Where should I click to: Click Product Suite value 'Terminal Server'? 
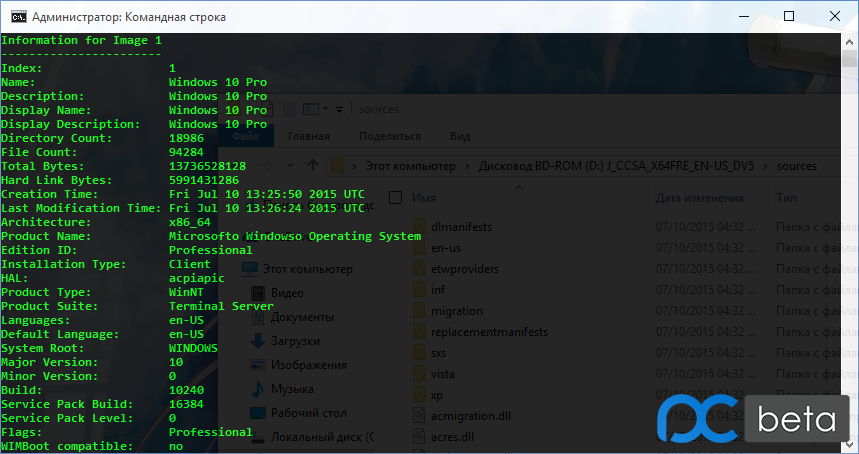pos(221,306)
